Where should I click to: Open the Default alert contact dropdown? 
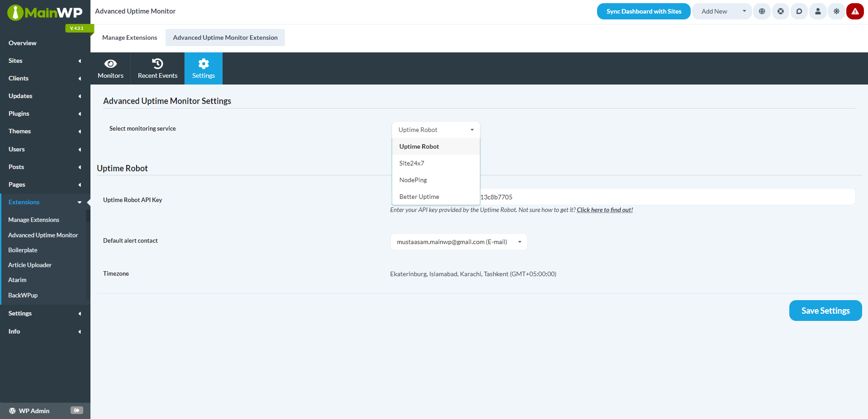[459, 242]
